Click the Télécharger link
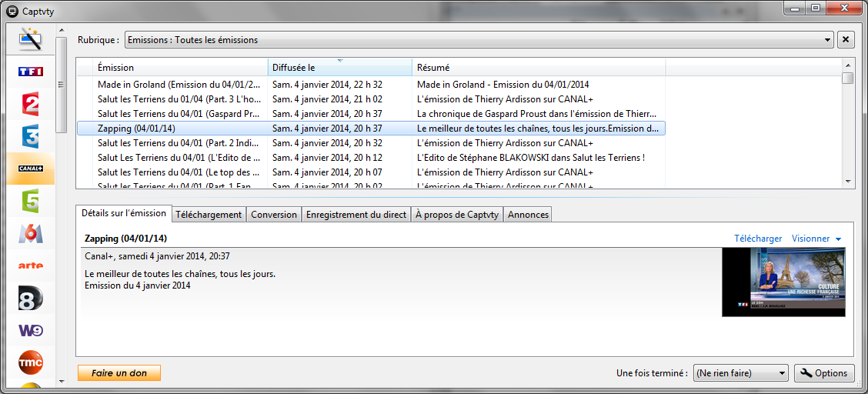Screen dimensions: 868x394 (758, 239)
